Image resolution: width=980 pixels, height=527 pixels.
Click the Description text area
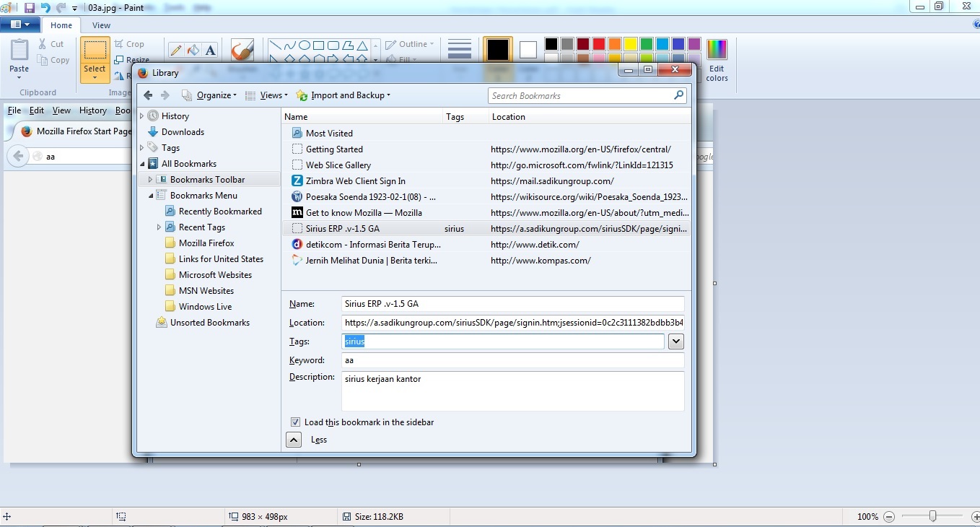point(513,391)
